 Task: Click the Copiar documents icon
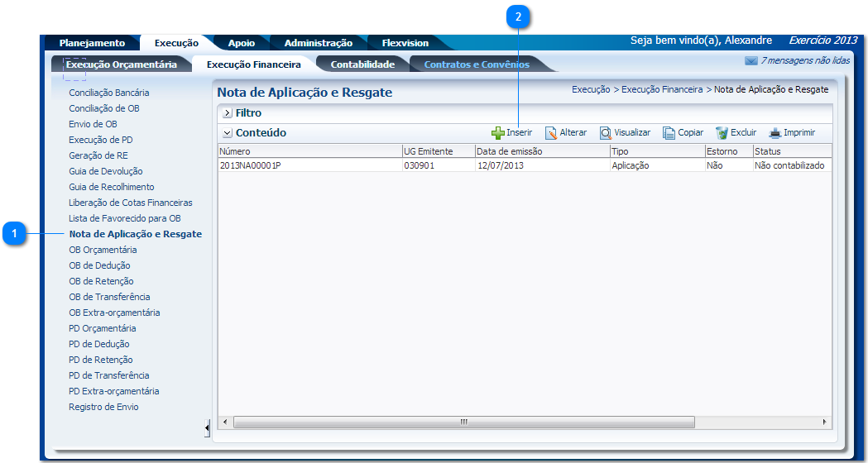pos(669,133)
